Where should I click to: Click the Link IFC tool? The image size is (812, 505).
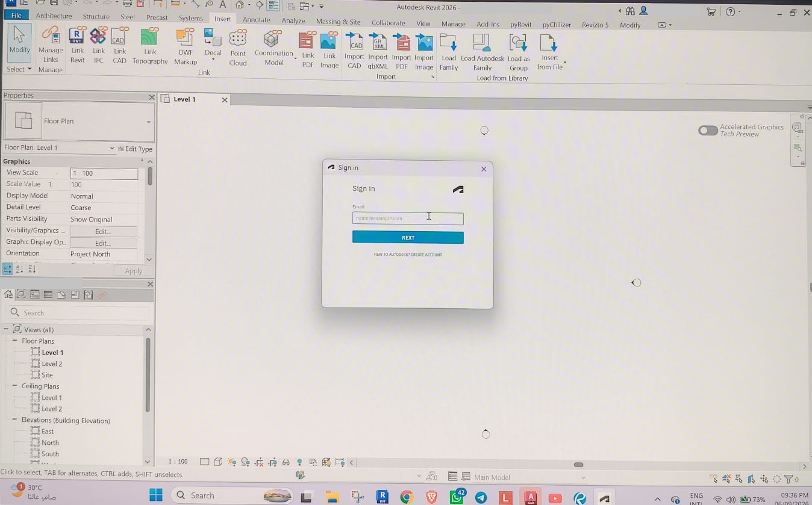click(x=98, y=45)
